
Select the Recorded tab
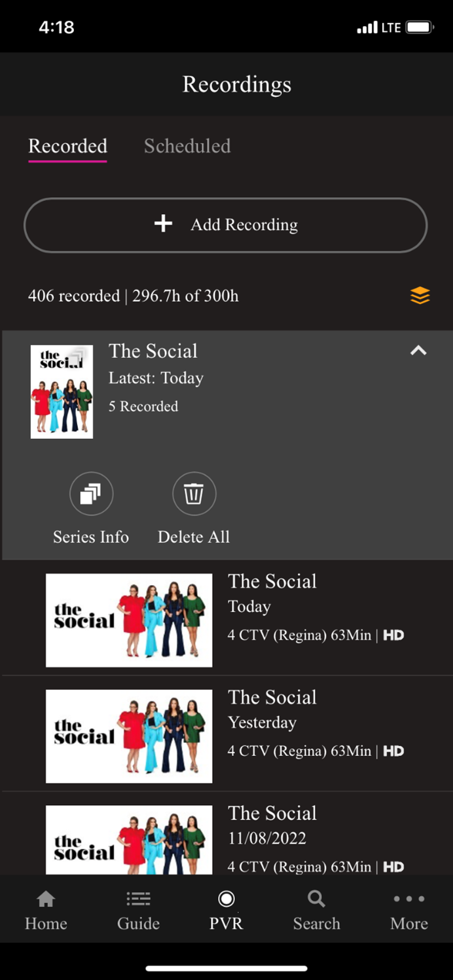[67, 147]
